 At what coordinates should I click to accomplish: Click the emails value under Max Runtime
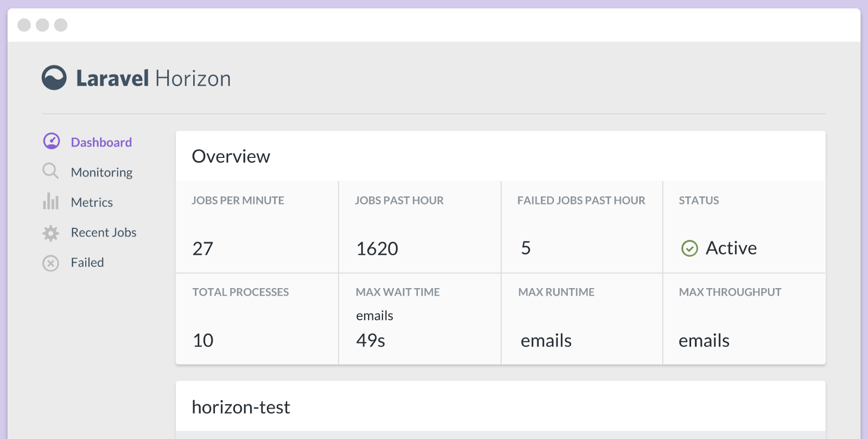[546, 341]
